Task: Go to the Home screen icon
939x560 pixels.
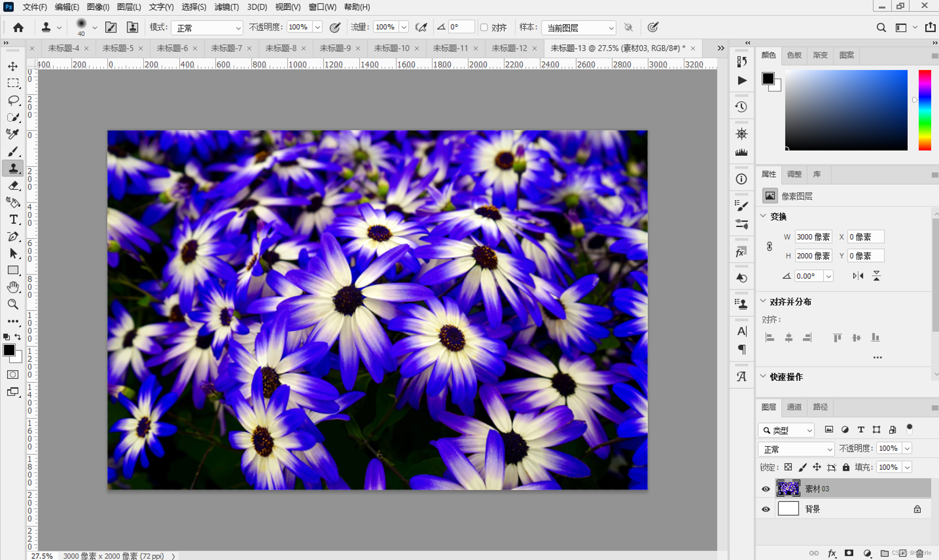Action: point(18,27)
